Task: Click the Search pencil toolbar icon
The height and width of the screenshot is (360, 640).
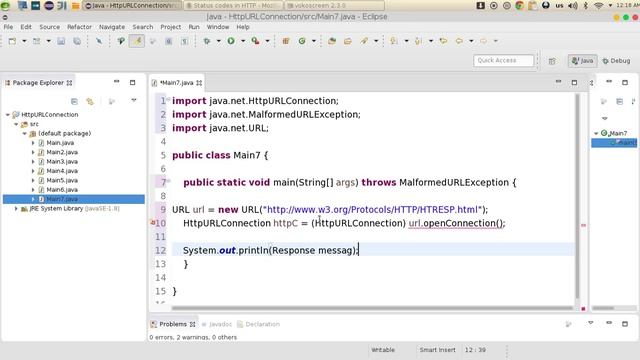Action: [364, 41]
